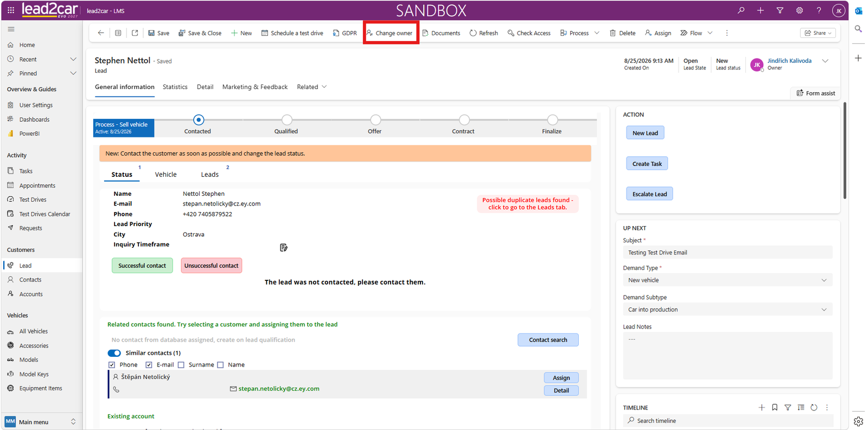868x430 pixels.
Task: Switch to Marketing & Feedback tab
Action: pyautogui.click(x=255, y=87)
